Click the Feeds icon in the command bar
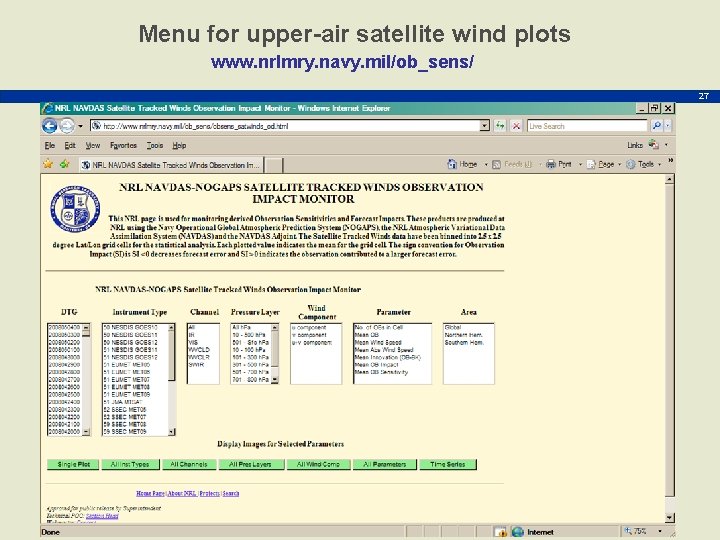720x540 pixels. click(496, 164)
